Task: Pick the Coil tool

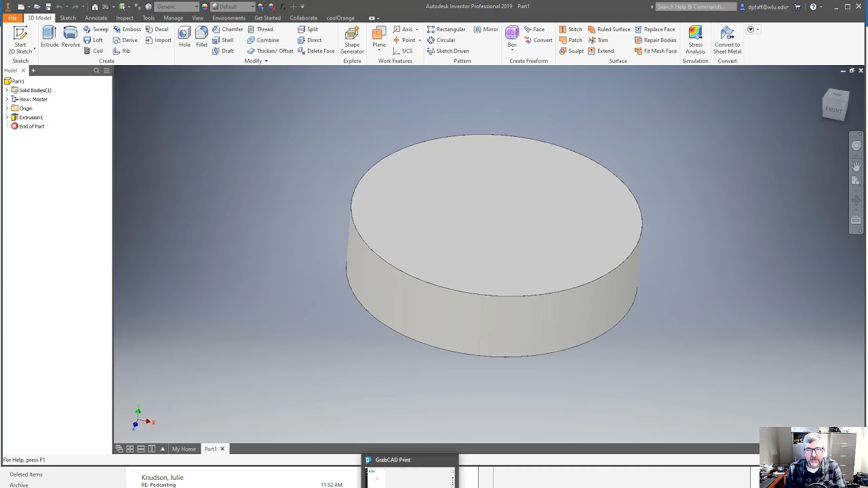Action: coord(93,51)
